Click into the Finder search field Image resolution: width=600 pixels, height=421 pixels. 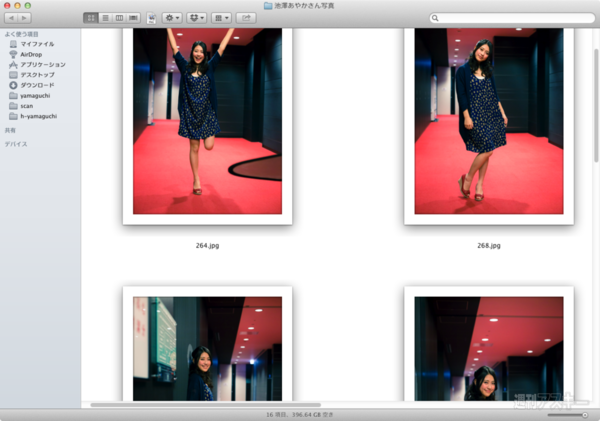click(512, 18)
